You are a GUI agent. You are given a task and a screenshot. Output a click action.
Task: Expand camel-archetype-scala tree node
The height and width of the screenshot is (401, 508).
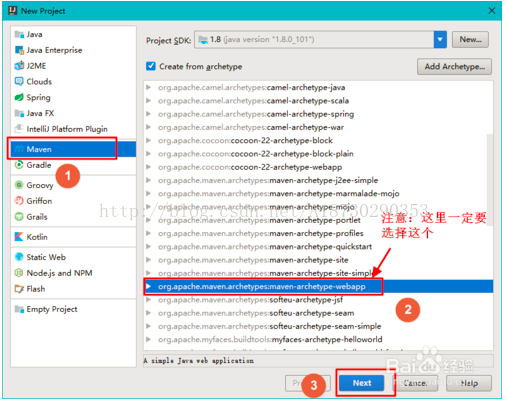click(x=149, y=101)
